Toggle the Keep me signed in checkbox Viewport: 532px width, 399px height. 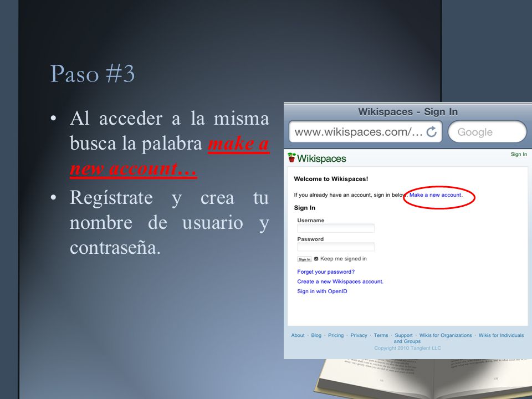[x=316, y=259]
